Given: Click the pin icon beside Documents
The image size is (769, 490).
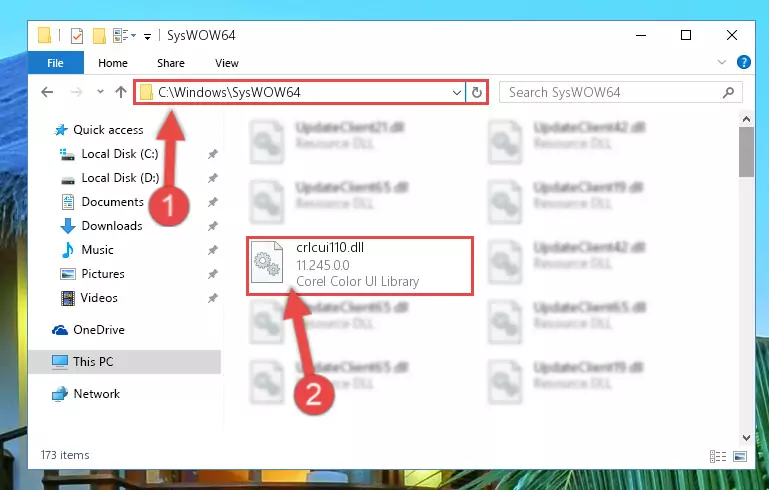Looking at the screenshot, I should 212,202.
